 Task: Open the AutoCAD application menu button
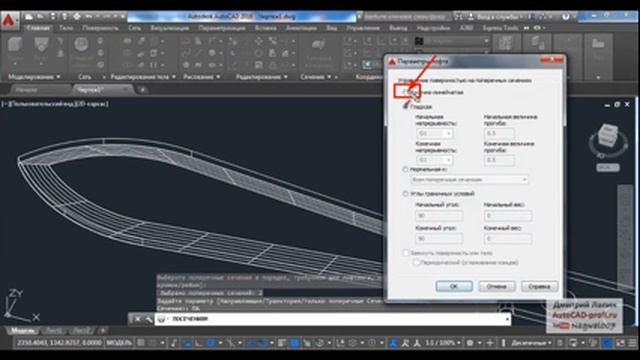pos(9,20)
